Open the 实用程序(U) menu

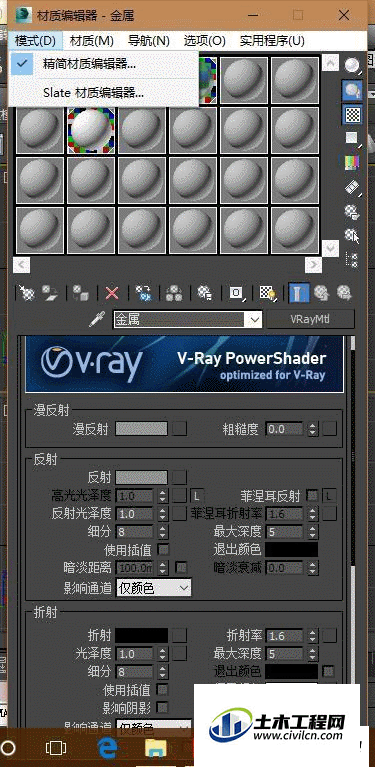[272, 41]
